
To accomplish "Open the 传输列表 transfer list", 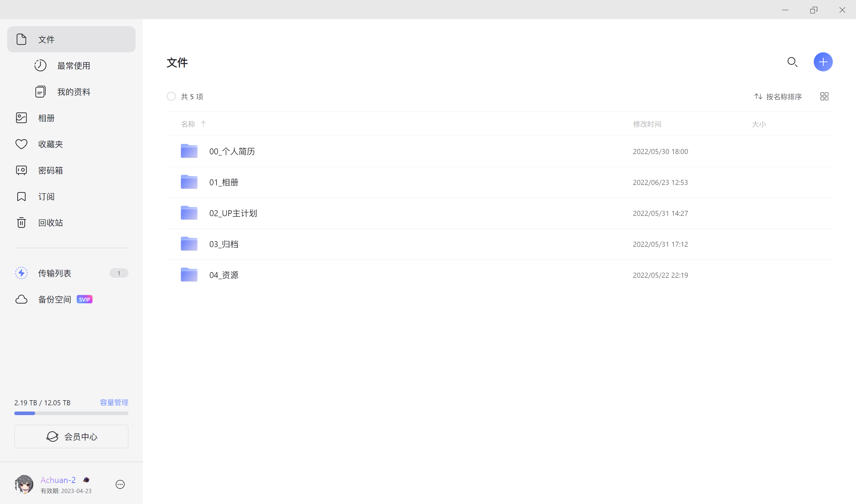I will (x=54, y=273).
